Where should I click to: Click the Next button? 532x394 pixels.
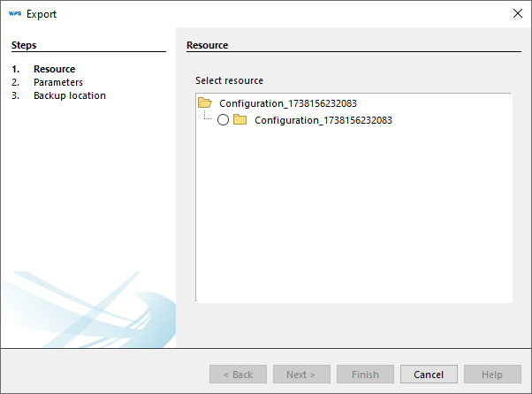tap(301, 375)
